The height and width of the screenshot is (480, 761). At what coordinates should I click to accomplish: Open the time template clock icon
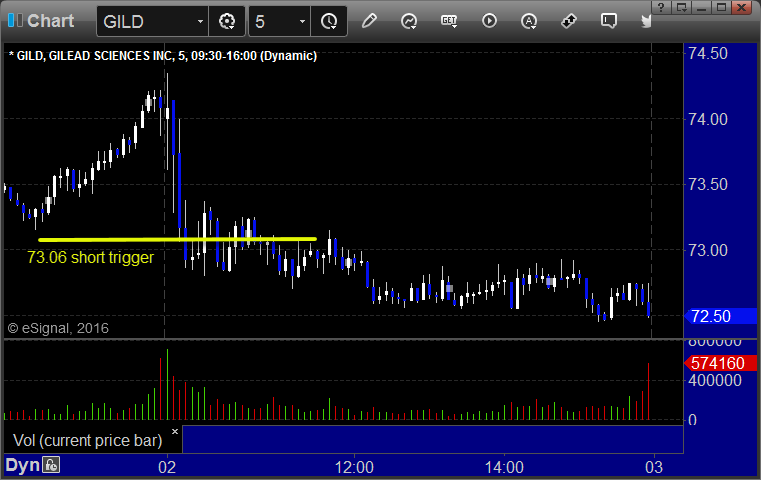(329, 21)
